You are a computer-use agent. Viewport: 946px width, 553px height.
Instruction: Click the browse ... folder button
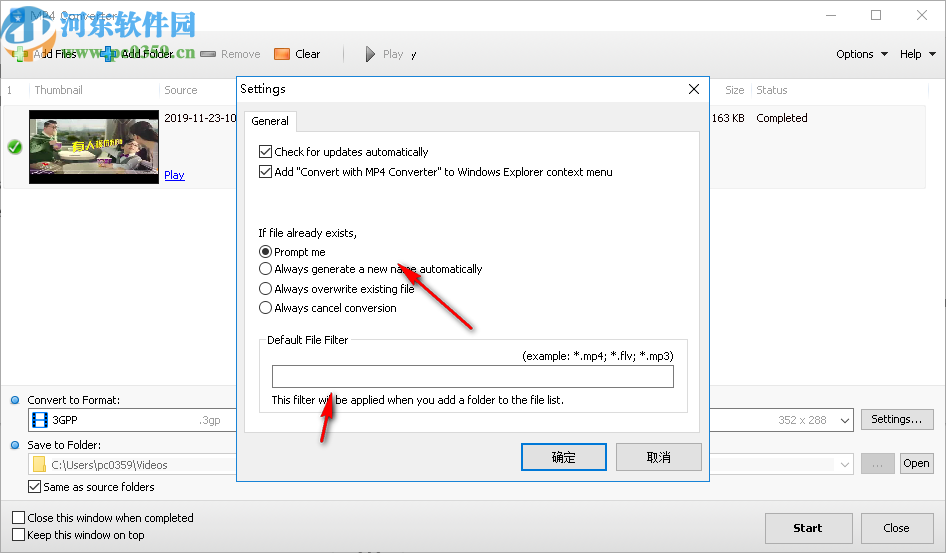coord(877,463)
